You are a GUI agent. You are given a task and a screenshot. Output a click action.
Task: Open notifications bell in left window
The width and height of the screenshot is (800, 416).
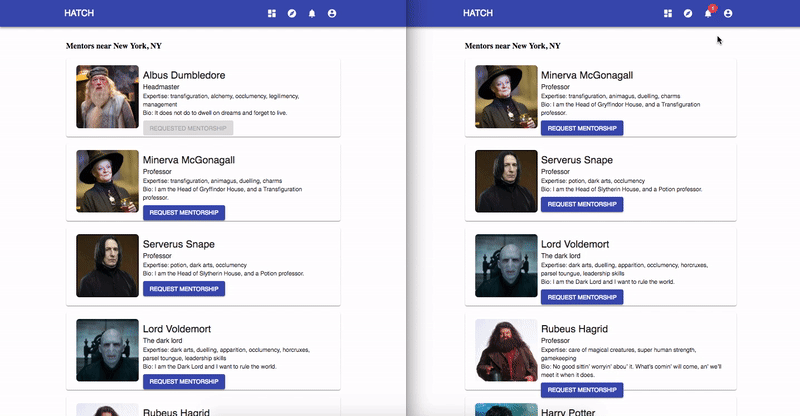point(312,13)
